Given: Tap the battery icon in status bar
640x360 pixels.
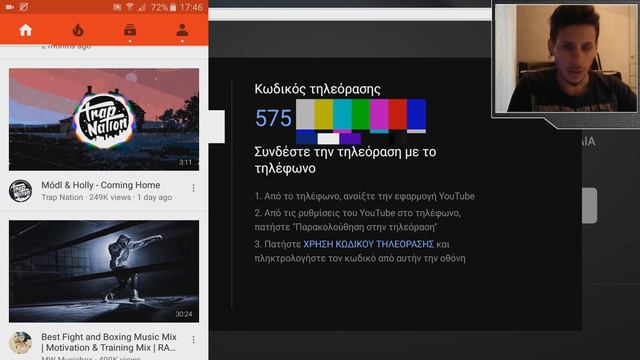Looking at the screenshot, I should tap(173, 7).
